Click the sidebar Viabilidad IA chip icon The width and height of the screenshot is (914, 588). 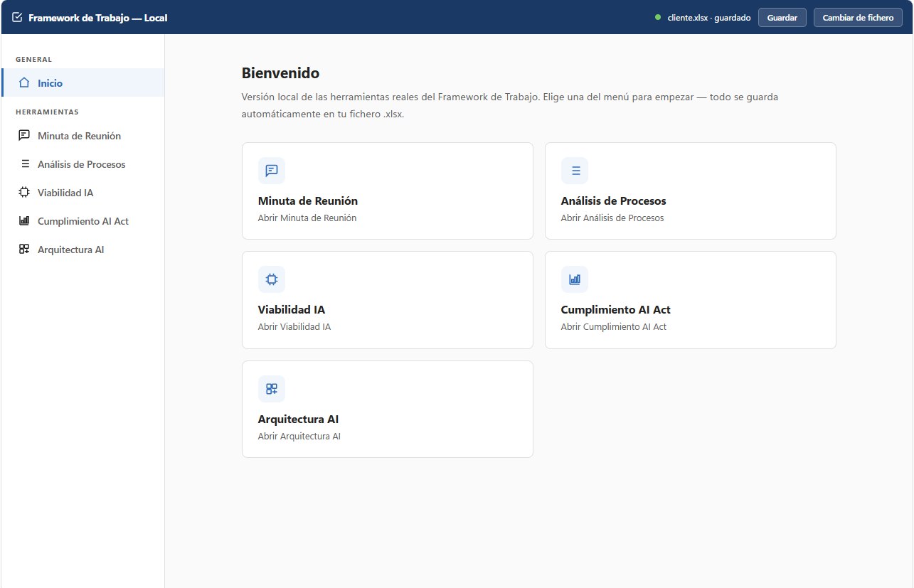(23, 193)
